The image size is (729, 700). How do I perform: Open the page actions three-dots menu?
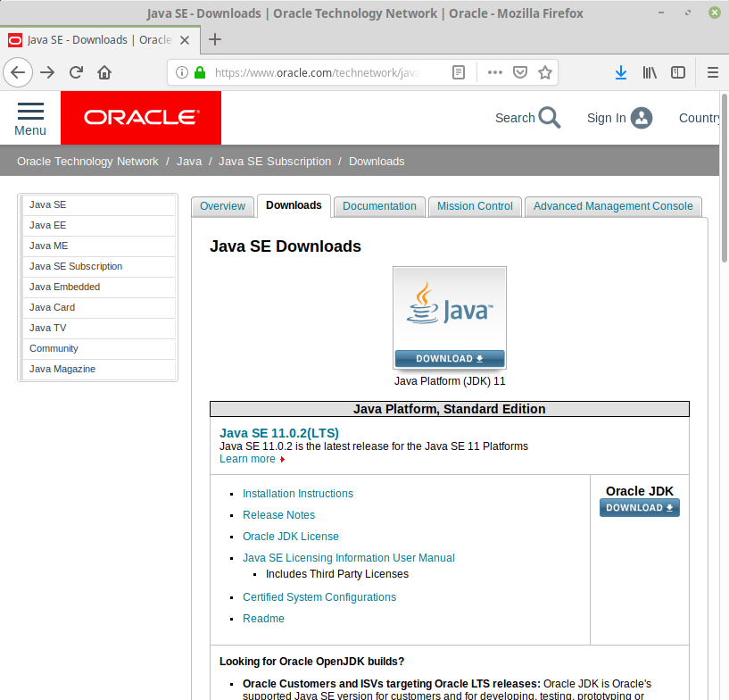click(x=494, y=72)
